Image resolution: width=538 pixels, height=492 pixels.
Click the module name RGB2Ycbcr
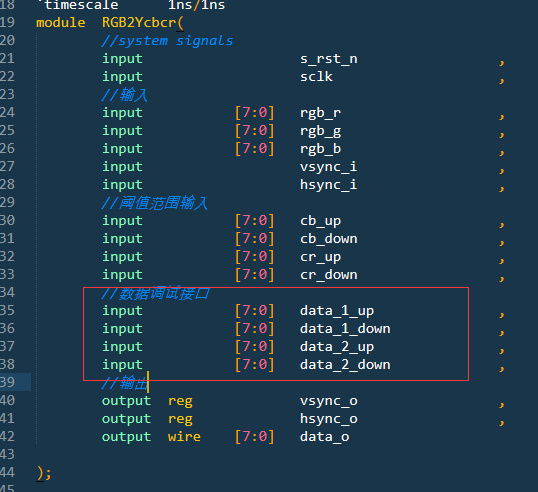[139, 23]
